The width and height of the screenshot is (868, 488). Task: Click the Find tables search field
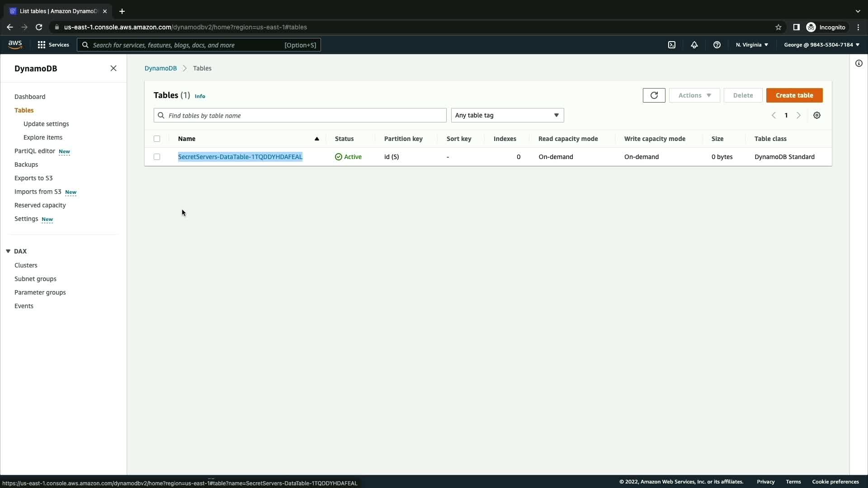coord(300,115)
